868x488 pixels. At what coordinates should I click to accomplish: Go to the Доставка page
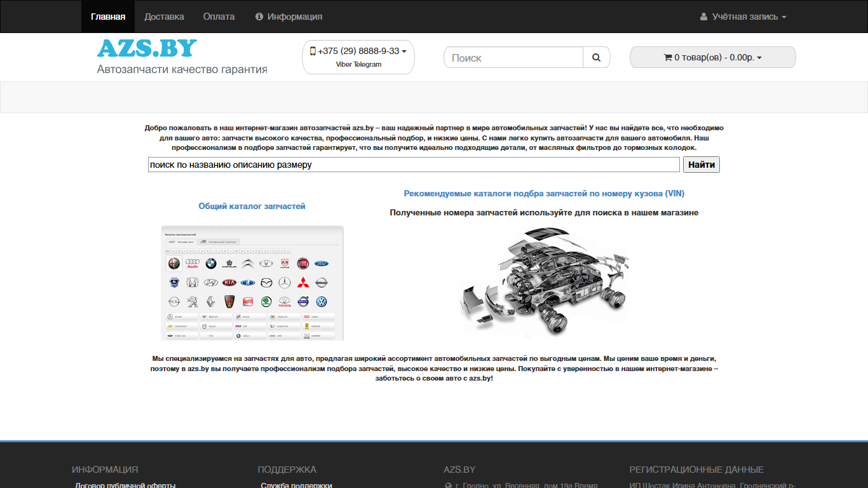pyautogui.click(x=164, y=17)
